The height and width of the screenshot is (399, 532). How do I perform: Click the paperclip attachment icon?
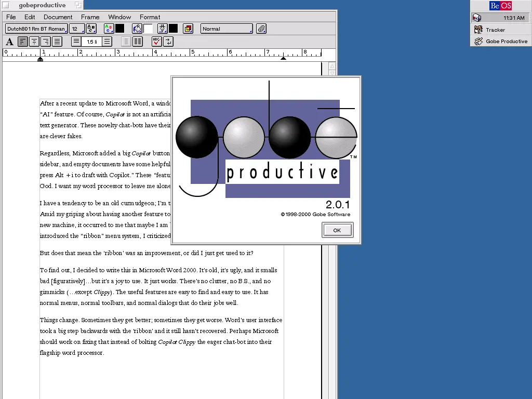[261, 29]
